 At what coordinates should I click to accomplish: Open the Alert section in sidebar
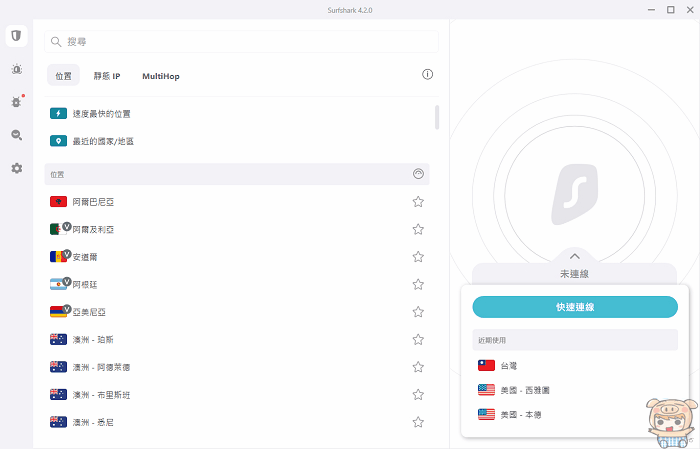click(x=17, y=69)
